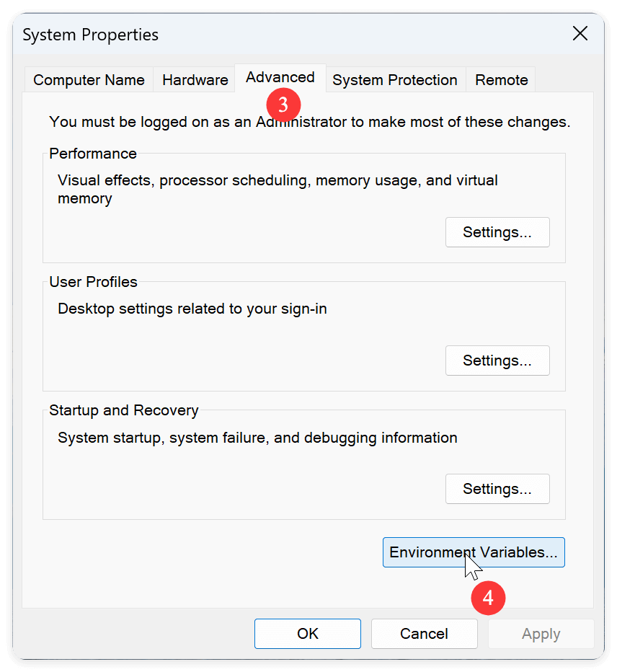
Task: Open Startup and Recovery Settings
Action: (497, 489)
